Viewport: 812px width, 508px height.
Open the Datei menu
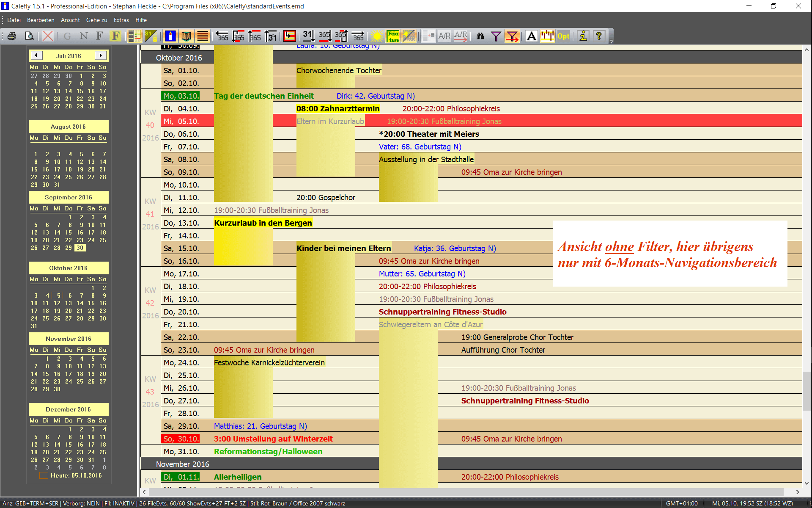point(14,20)
